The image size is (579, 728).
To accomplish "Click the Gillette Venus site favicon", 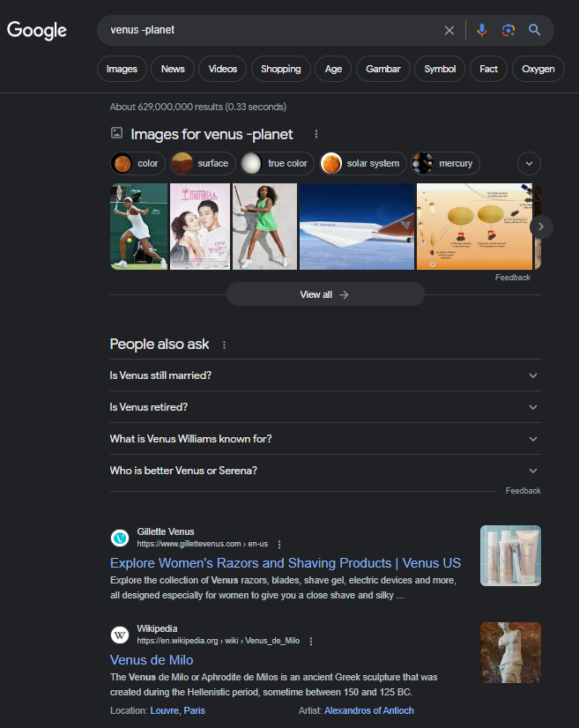I will [x=120, y=539].
